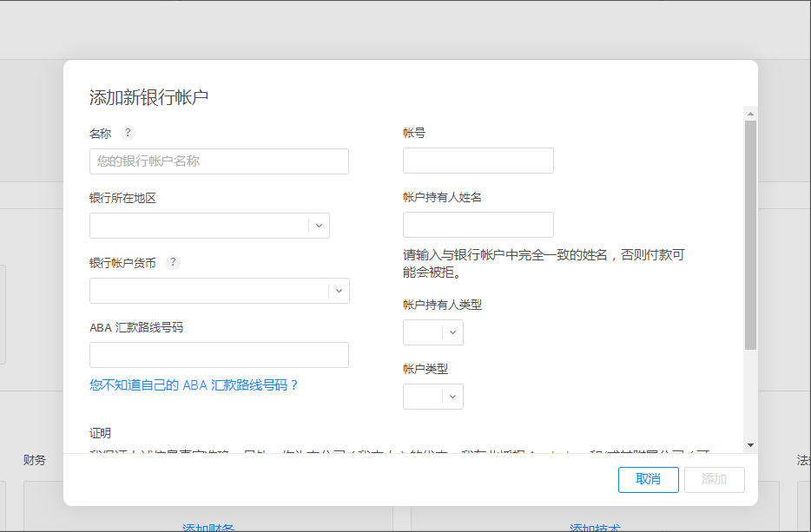Screen dimensions: 811x532
Task: Open the 您不知道自己的 ABA 汇款路线号码 link
Action: [194, 385]
